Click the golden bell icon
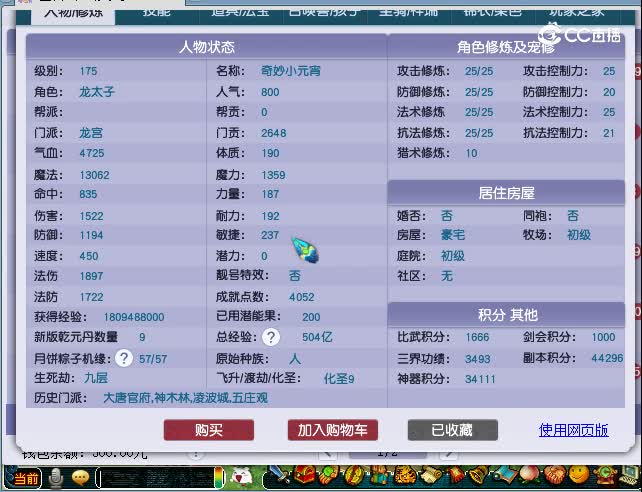 tap(478, 475)
